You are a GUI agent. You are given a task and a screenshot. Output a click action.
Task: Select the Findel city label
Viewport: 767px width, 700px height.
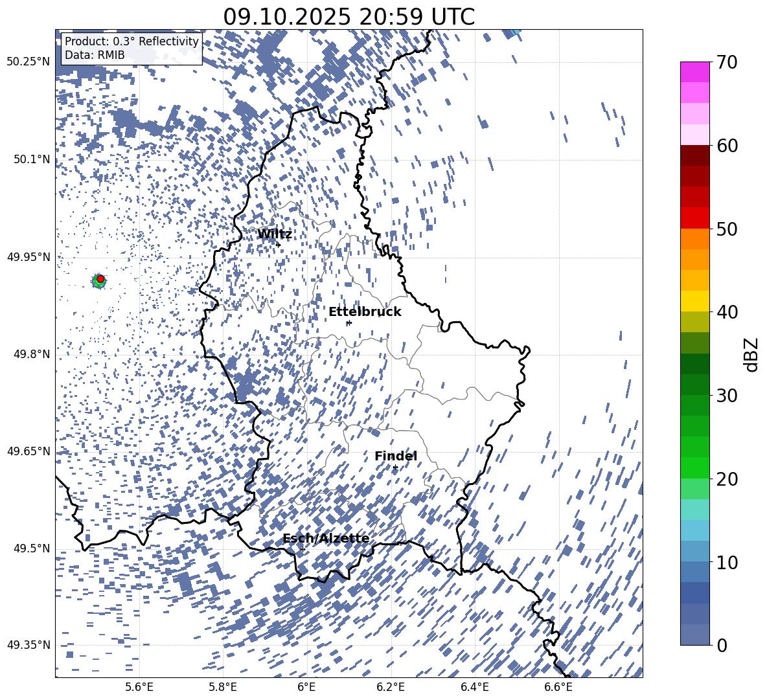coord(396,456)
